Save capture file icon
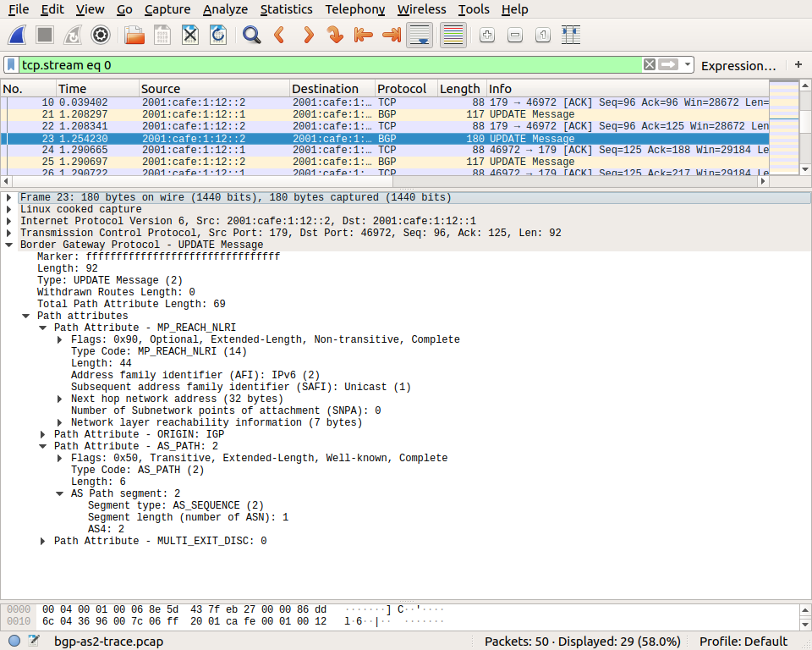Viewport: 812px width, 650px height. tap(162, 36)
